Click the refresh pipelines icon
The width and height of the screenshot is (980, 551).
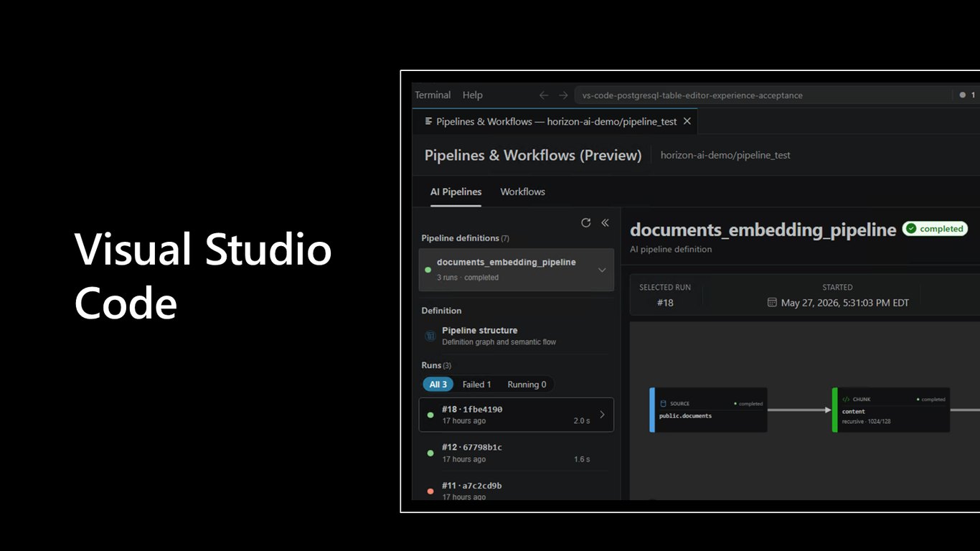(x=585, y=223)
